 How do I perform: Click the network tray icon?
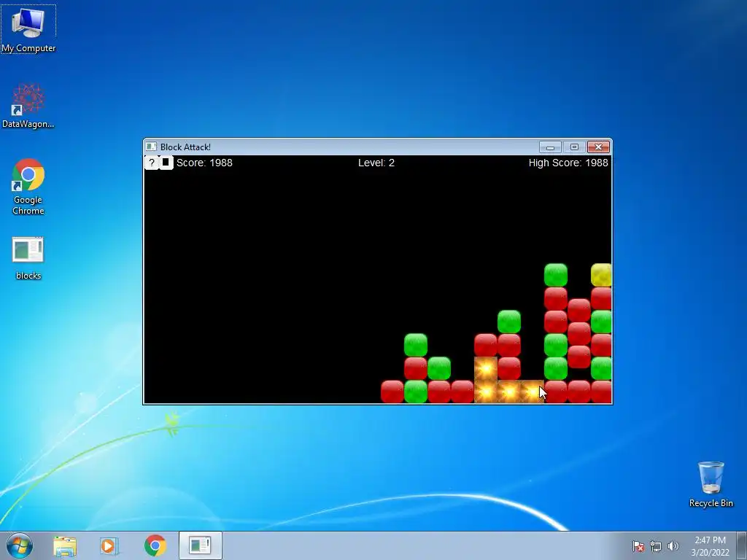click(656, 546)
